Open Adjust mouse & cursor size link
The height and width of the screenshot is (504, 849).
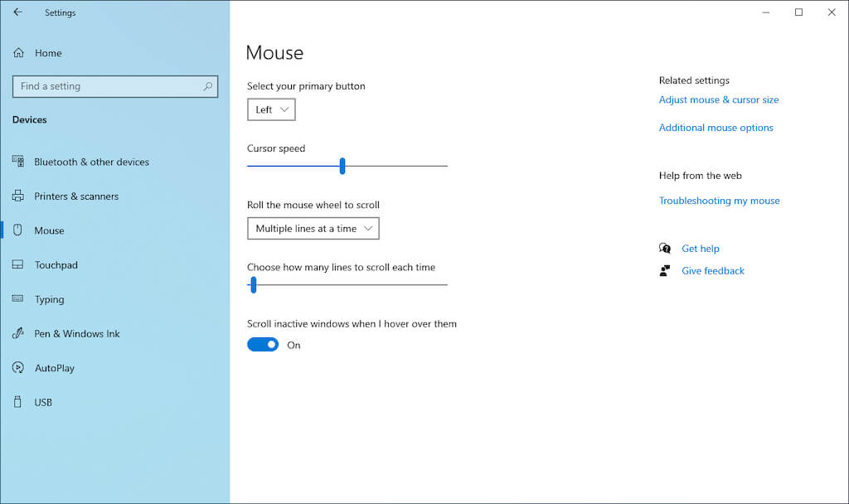[x=719, y=99]
